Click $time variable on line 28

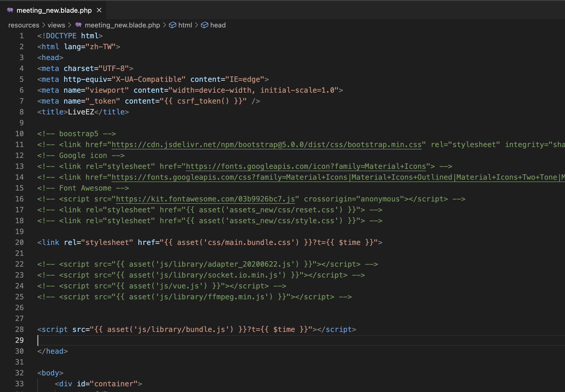[x=284, y=329]
